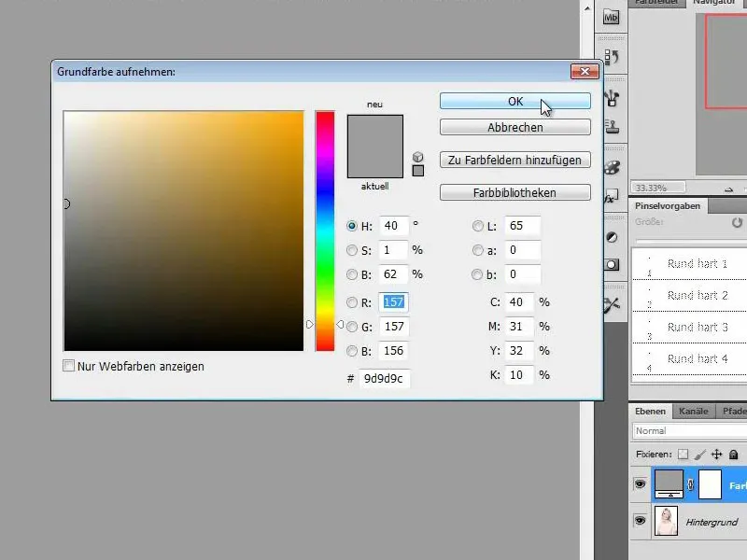Viewport: 747px width, 560px height.
Task: Click the web-safe color cube icon
Action: pyautogui.click(x=417, y=157)
